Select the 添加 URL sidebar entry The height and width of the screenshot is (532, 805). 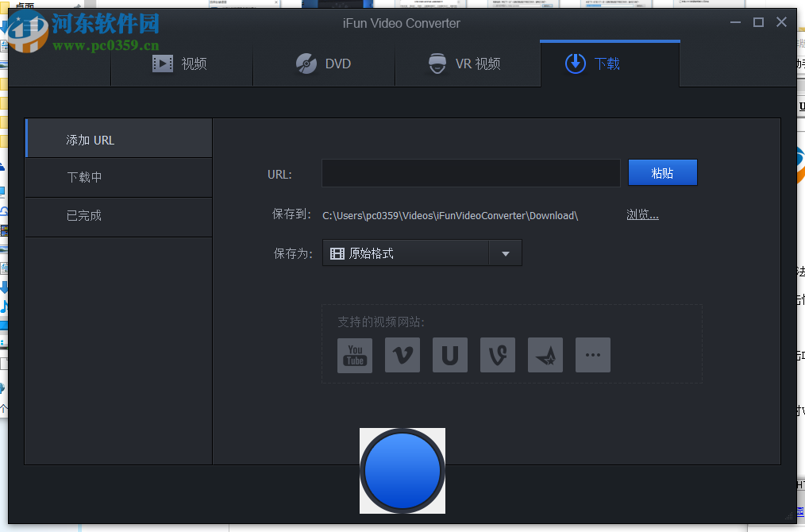tap(117, 137)
